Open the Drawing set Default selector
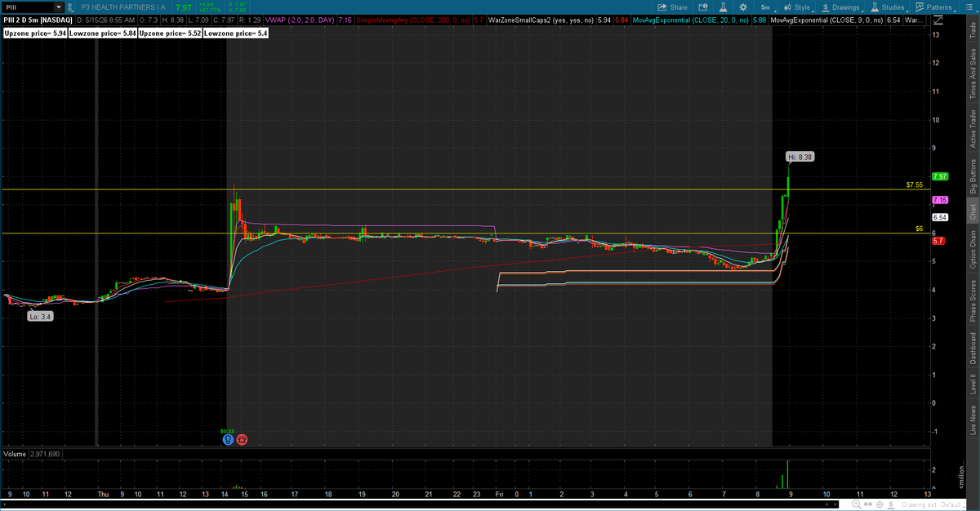The width and height of the screenshot is (980, 511). pos(932,504)
